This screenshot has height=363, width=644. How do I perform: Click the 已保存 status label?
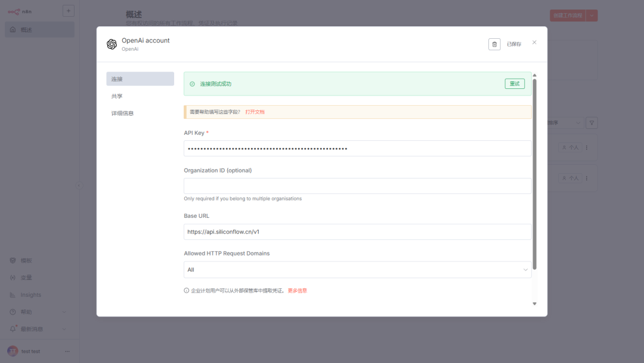click(x=514, y=44)
